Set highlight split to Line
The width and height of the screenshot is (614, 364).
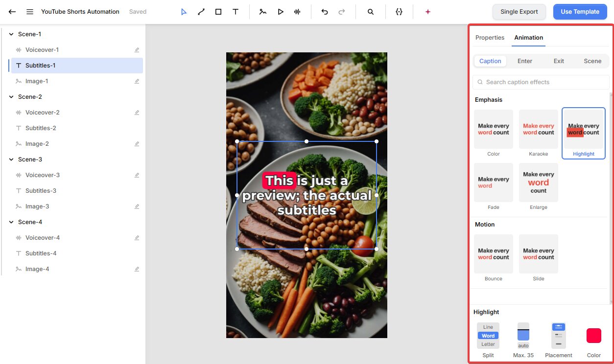pos(488,327)
